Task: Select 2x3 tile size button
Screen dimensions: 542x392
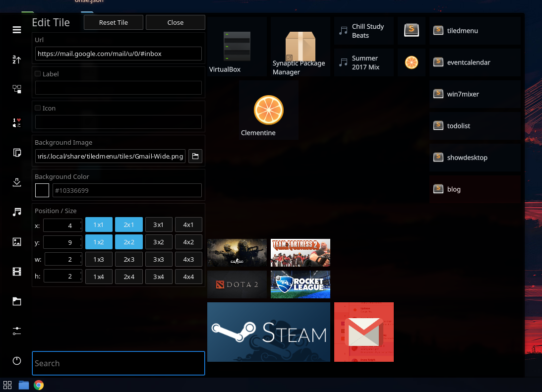Action: pos(129,259)
